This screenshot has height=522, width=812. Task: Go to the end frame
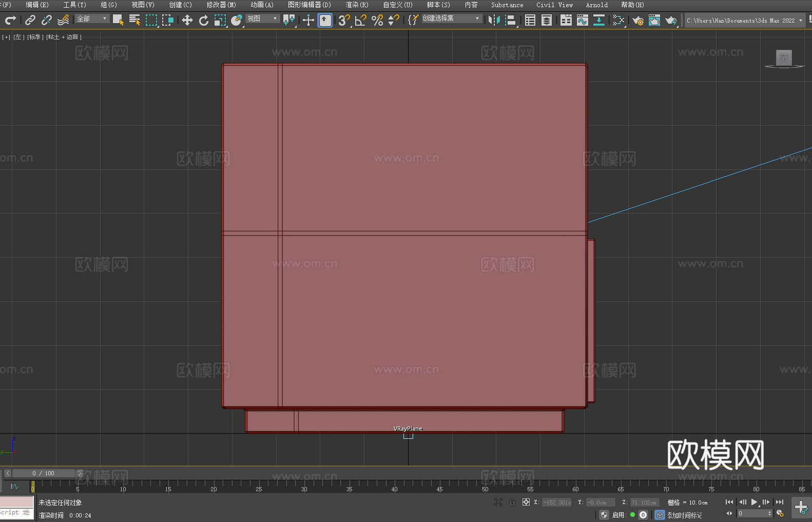click(x=780, y=502)
